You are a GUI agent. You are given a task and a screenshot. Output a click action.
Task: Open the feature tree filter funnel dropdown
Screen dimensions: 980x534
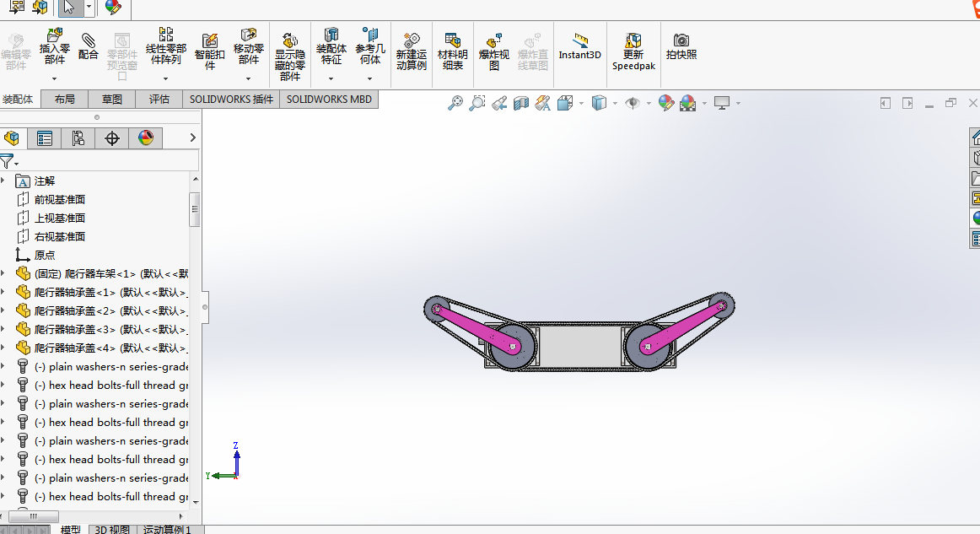(8, 162)
